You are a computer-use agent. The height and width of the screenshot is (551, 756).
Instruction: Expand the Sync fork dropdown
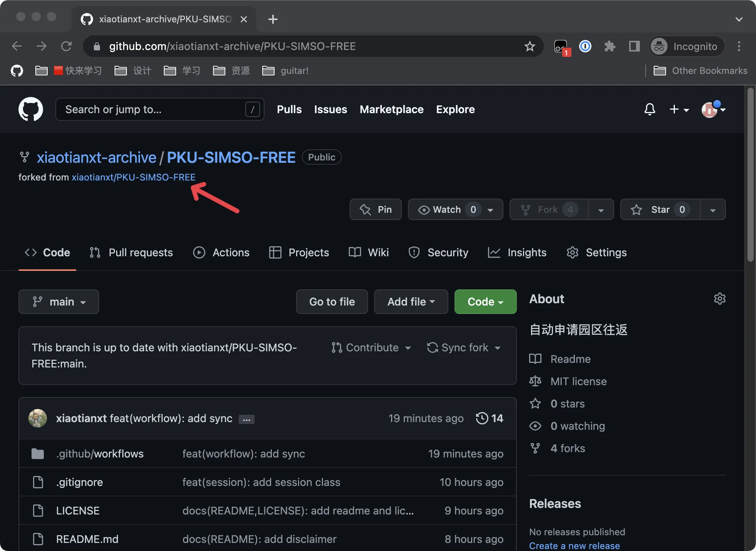pos(464,348)
